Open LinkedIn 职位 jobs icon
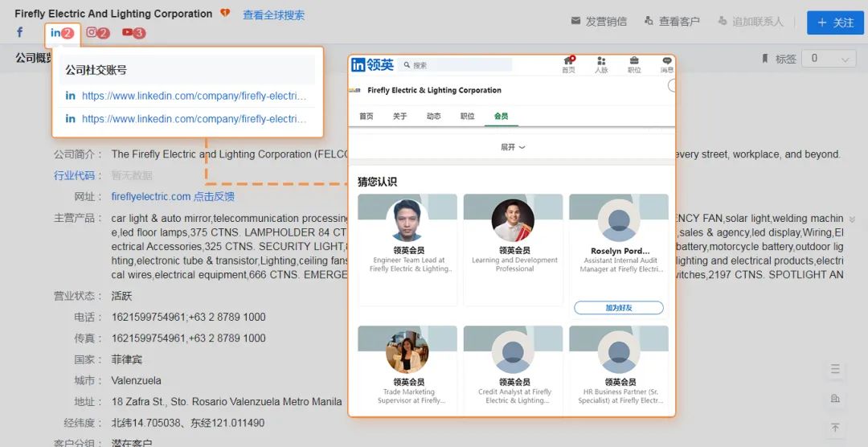868x447 pixels. coord(634,64)
